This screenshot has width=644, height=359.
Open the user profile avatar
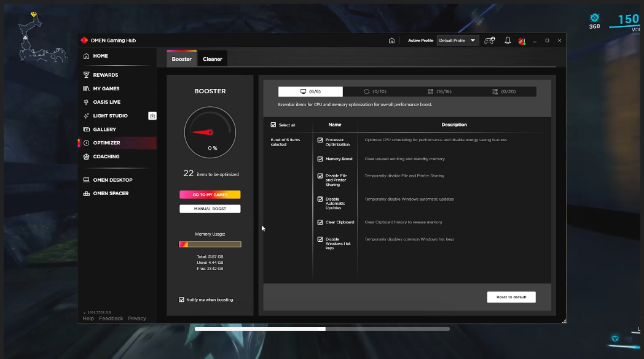click(522, 41)
